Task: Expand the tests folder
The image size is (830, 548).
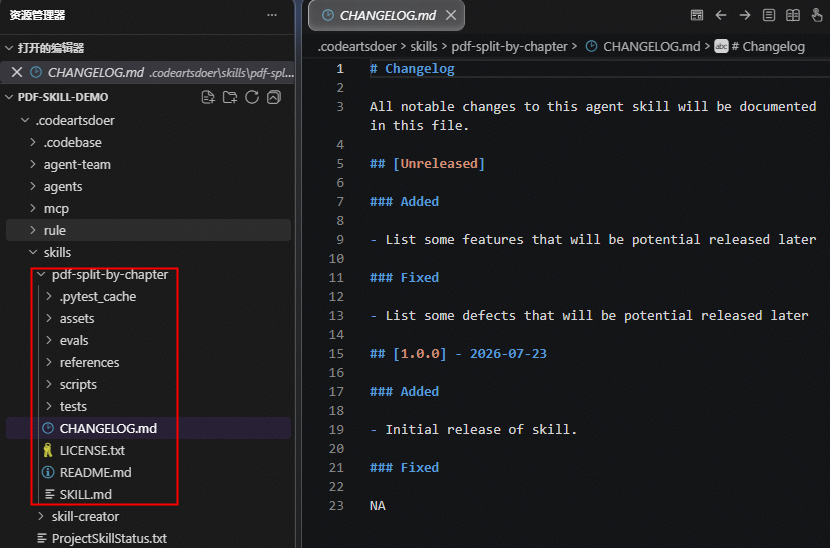Action: point(49,406)
